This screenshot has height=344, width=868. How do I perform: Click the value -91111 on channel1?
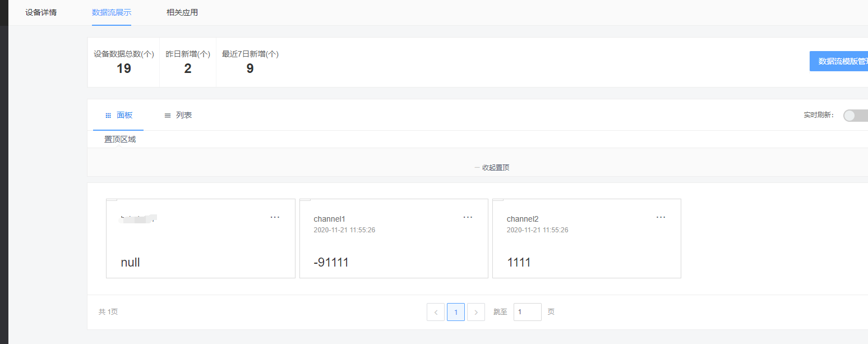click(331, 262)
